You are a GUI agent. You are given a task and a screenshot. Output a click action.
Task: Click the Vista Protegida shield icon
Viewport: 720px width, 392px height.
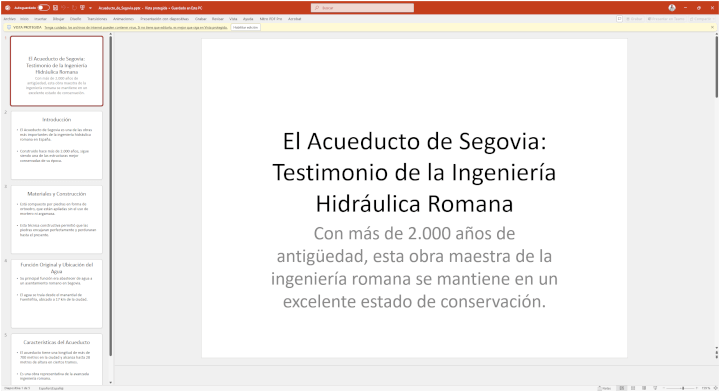9,28
